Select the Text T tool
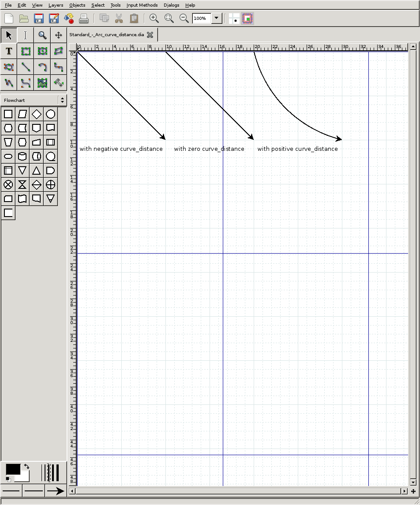Image resolution: width=420 pixels, height=505 pixels. (x=9, y=51)
